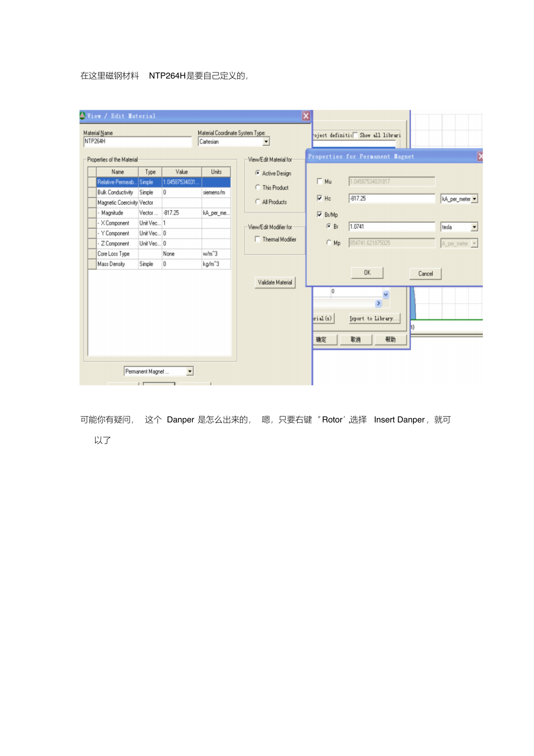Choose the This Product radio option

click(x=258, y=187)
